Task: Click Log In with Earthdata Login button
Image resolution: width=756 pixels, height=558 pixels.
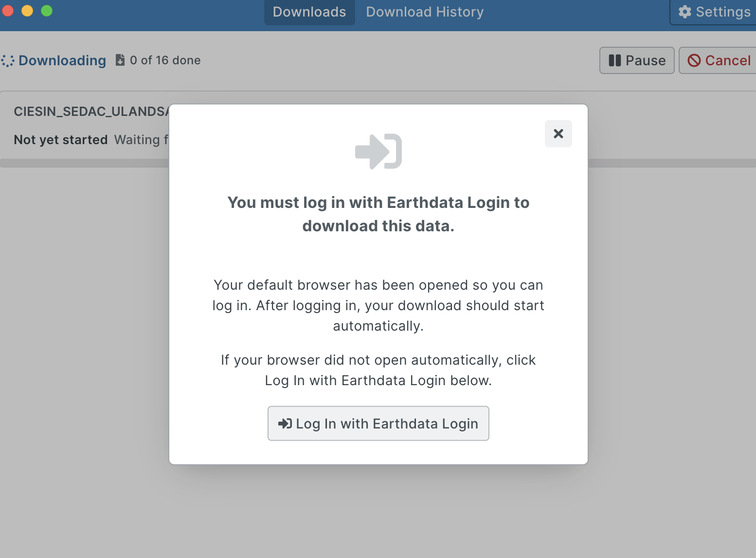Action: point(378,423)
